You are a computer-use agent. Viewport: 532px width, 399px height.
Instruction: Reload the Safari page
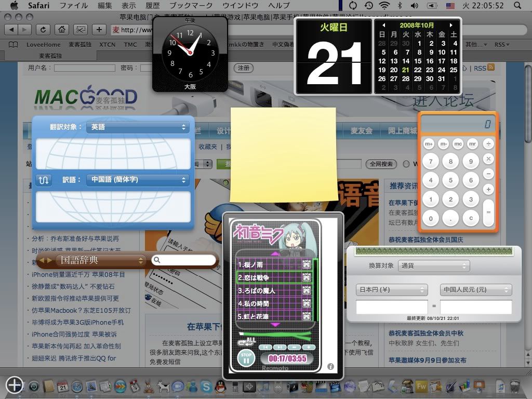43,30
